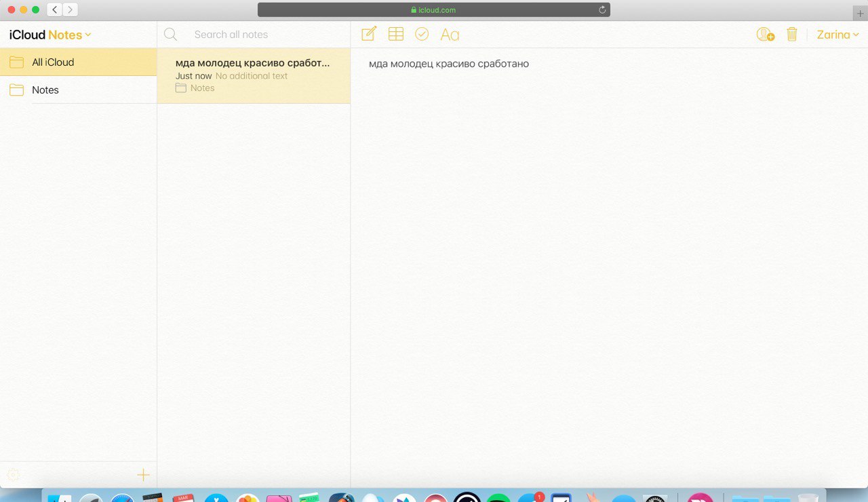Insert a table into the note
The image size is (868, 502).
(395, 34)
